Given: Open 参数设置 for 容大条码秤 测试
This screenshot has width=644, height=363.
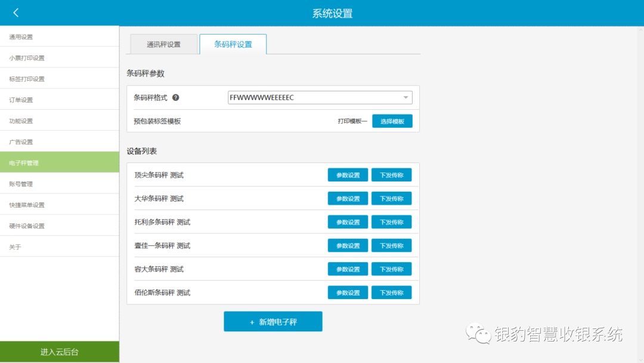Looking at the screenshot, I should pyautogui.click(x=348, y=269).
